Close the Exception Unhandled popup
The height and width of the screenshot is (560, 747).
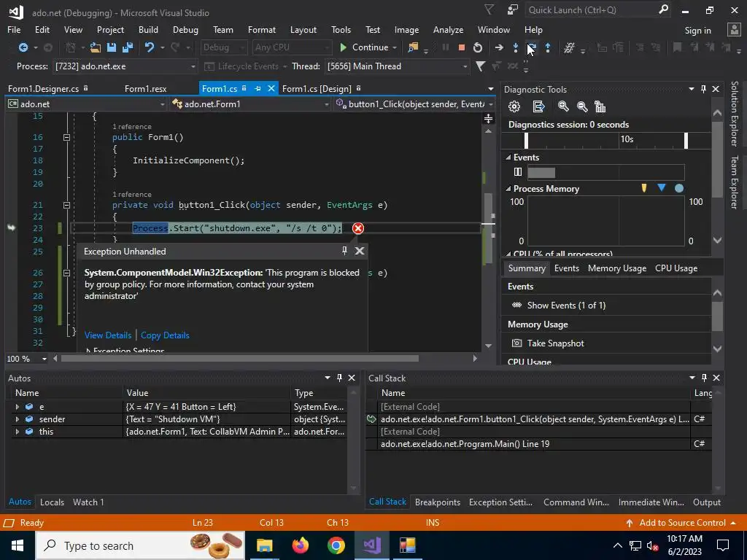point(360,251)
